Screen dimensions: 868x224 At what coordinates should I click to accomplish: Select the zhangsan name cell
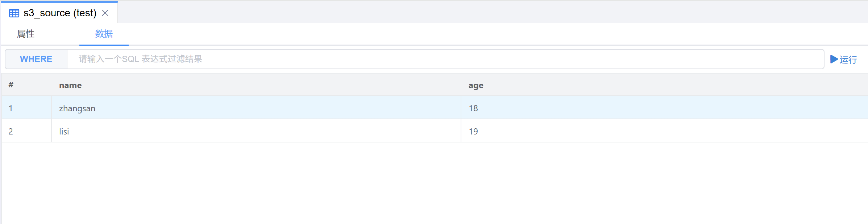(77, 108)
